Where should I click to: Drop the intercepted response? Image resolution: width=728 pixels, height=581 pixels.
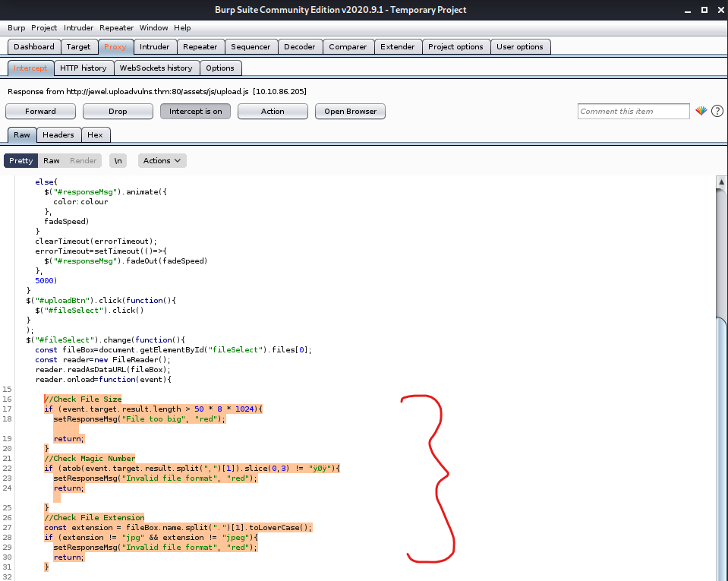(118, 112)
